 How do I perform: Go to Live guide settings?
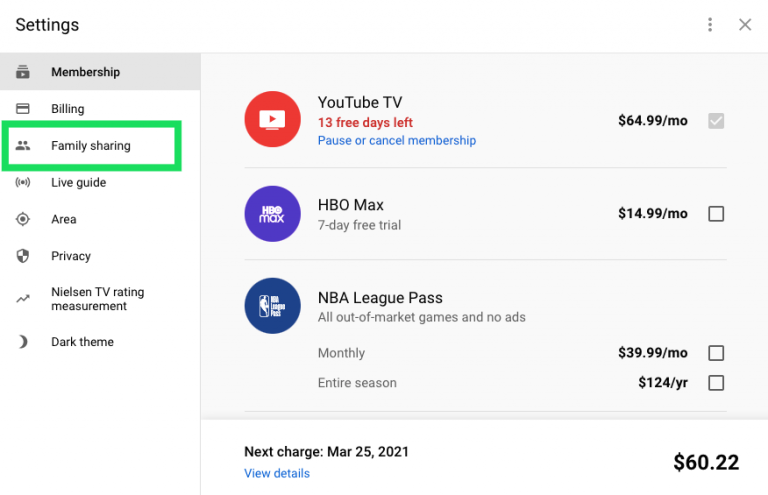[100, 182]
